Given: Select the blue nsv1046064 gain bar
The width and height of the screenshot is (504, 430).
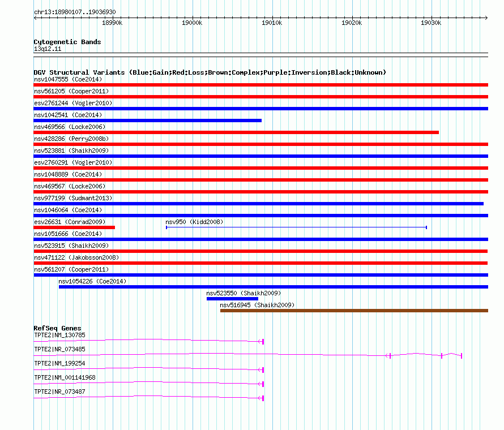Looking at the screenshot, I should [x=260, y=216].
